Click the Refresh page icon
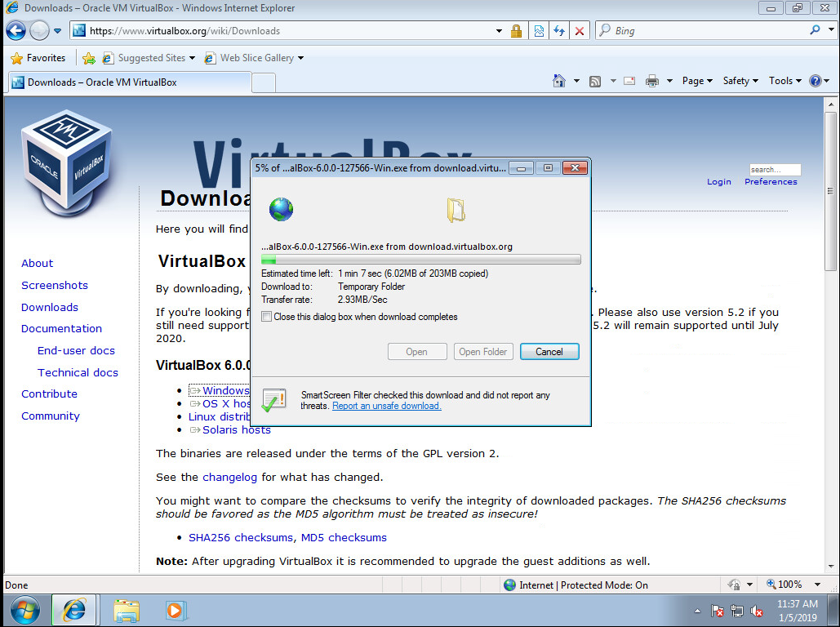 559,30
